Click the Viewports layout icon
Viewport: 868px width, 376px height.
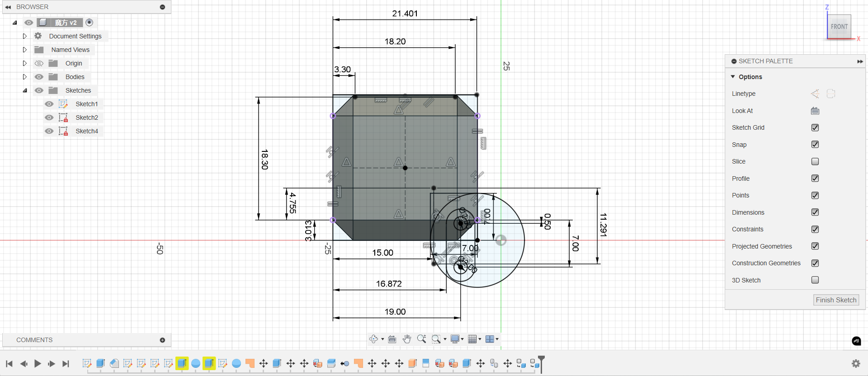pos(490,339)
